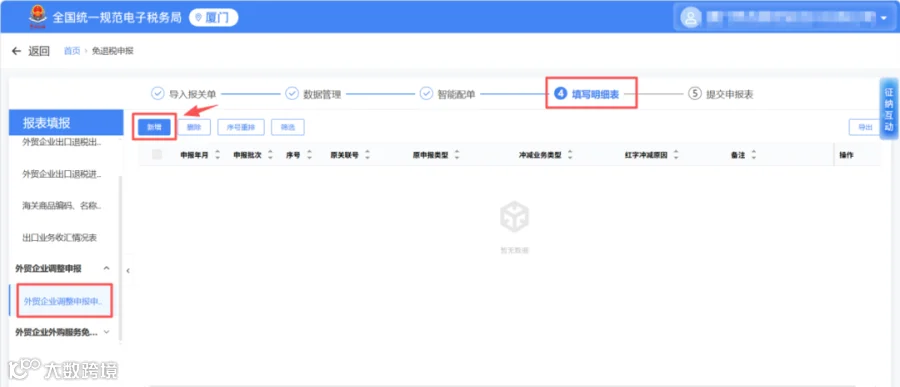The height and width of the screenshot is (387, 900).
Task: Select step 数据管理
Action: tap(313, 94)
